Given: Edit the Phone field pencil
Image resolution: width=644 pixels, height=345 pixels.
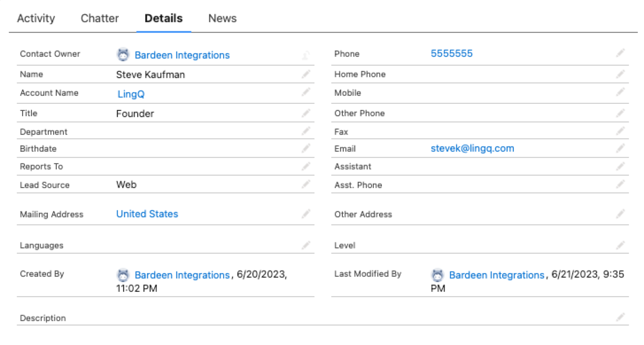Looking at the screenshot, I should [x=621, y=53].
